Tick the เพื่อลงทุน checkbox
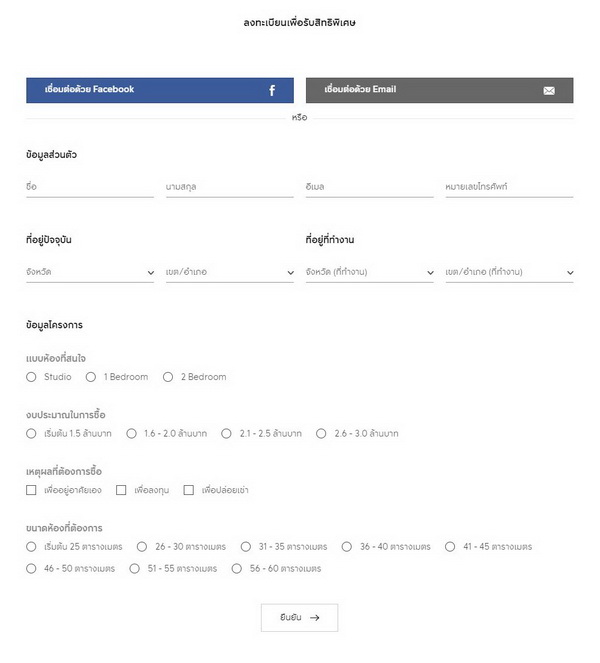Image resolution: width=600 pixels, height=663 pixels. click(x=121, y=490)
